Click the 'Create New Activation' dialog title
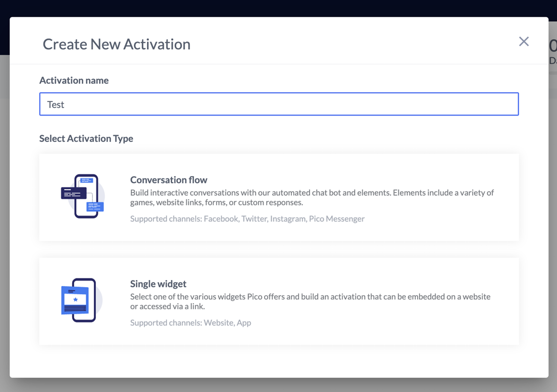 (116, 44)
